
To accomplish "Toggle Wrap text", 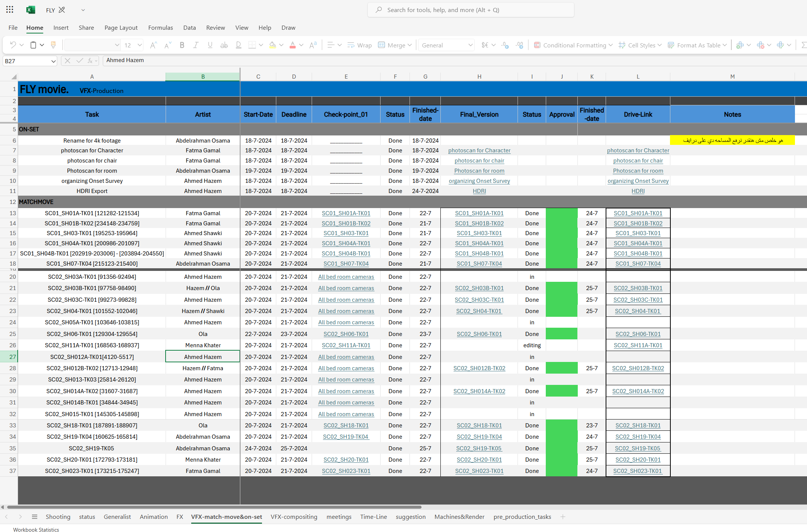I will (359, 45).
